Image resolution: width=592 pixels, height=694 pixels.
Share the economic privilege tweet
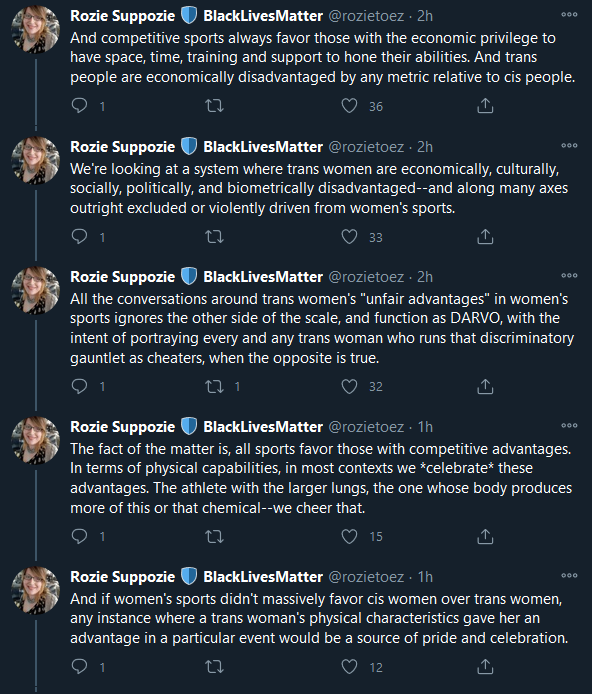click(485, 106)
